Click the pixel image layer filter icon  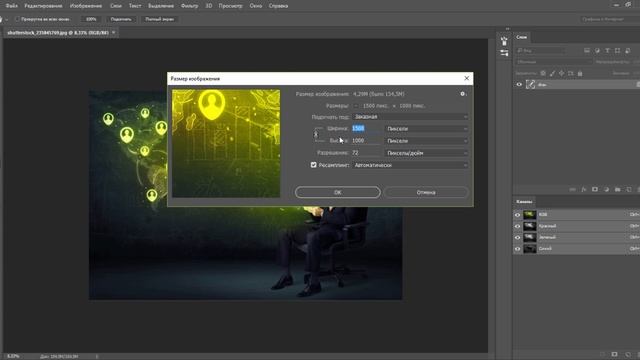(x=587, y=51)
